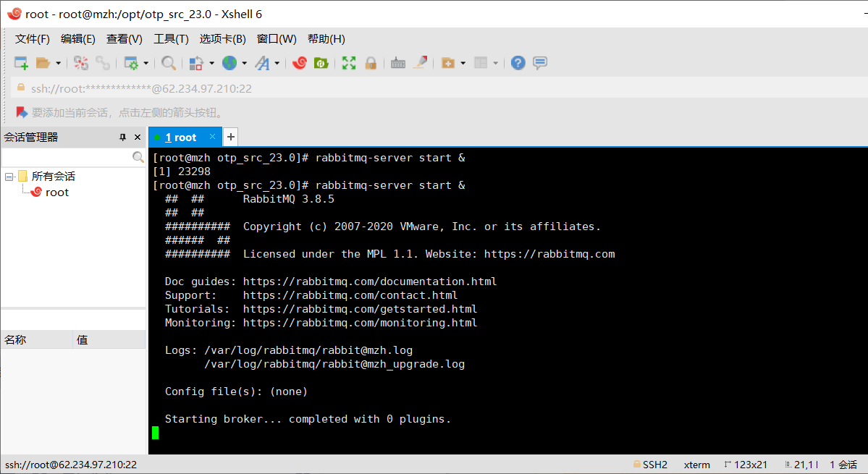This screenshot has height=474, width=868.
Task: Click the disconnect icon in toolbar
Action: 81,63
